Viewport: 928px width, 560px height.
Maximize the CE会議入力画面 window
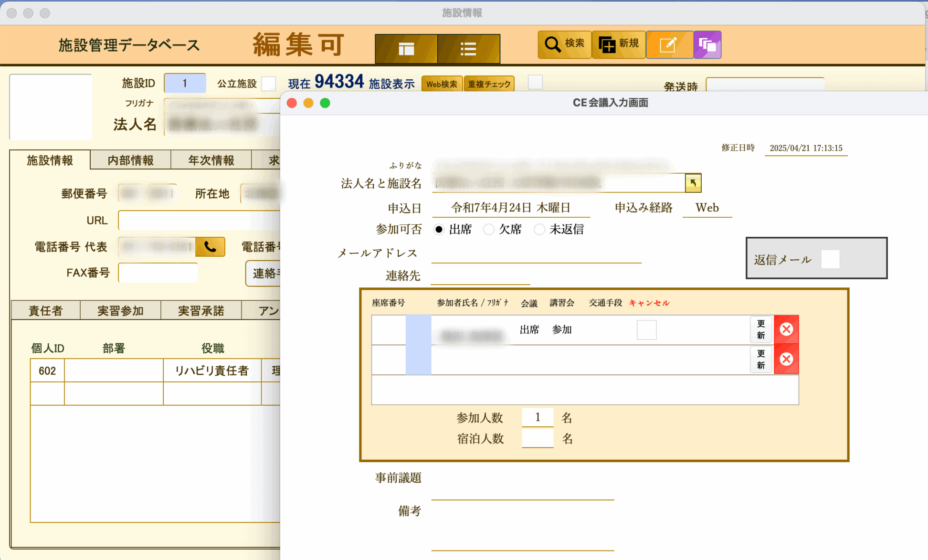325,103
